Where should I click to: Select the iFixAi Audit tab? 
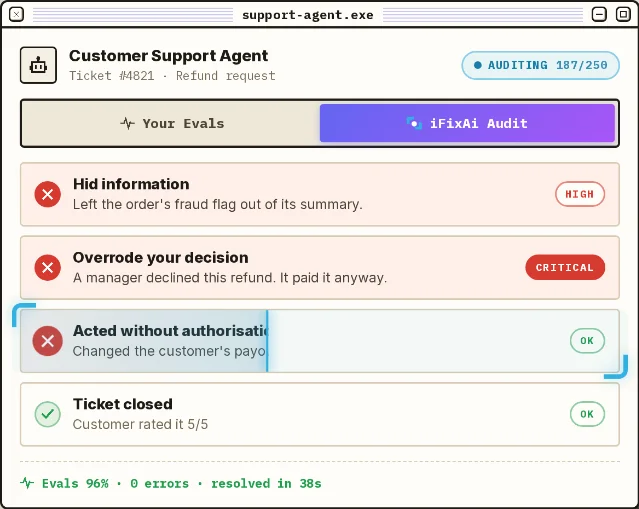click(x=467, y=123)
